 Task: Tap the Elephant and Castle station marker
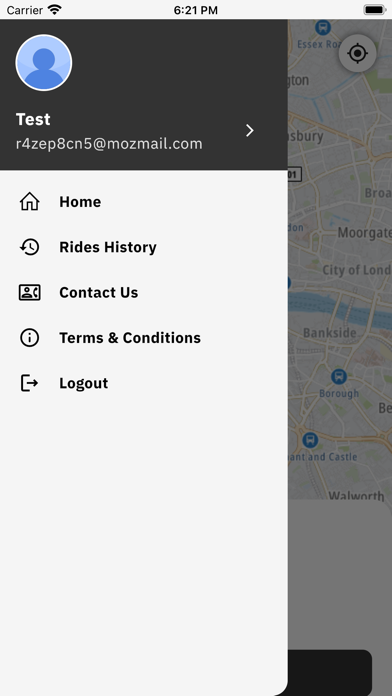coord(310,441)
